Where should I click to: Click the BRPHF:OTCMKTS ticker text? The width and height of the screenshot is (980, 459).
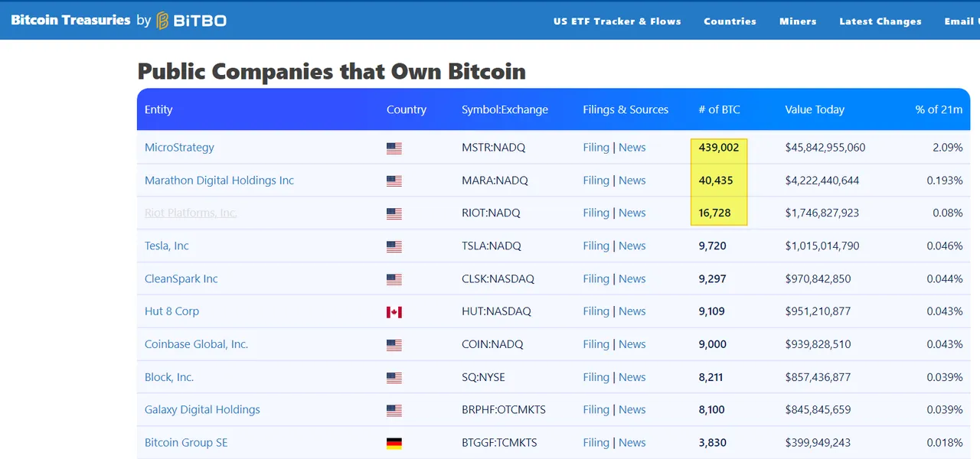pyautogui.click(x=504, y=409)
